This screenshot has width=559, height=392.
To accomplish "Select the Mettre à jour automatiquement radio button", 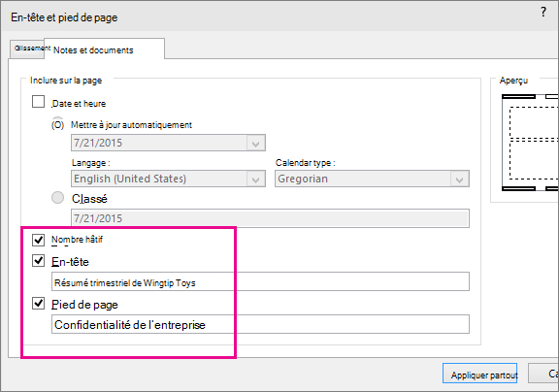I will coord(58,125).
